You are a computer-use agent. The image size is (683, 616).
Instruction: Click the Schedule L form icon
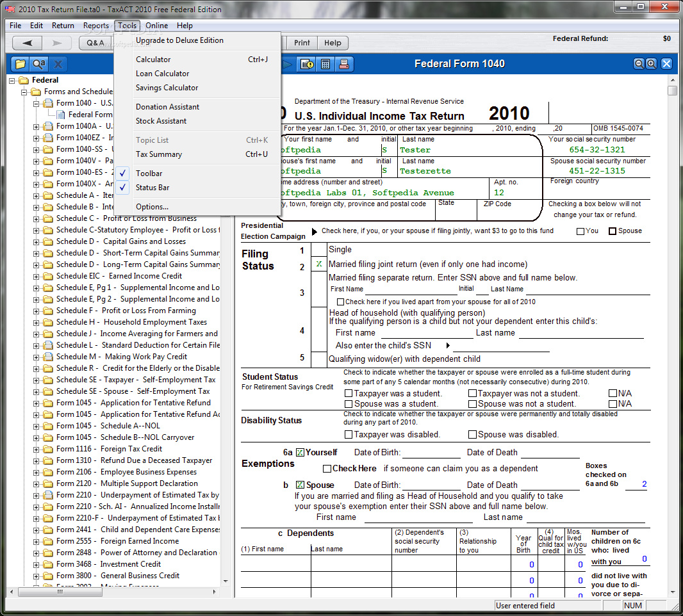48,345
